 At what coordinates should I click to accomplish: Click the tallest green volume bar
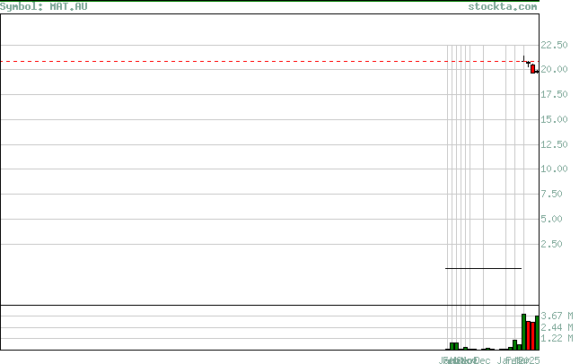pos(524,332)
